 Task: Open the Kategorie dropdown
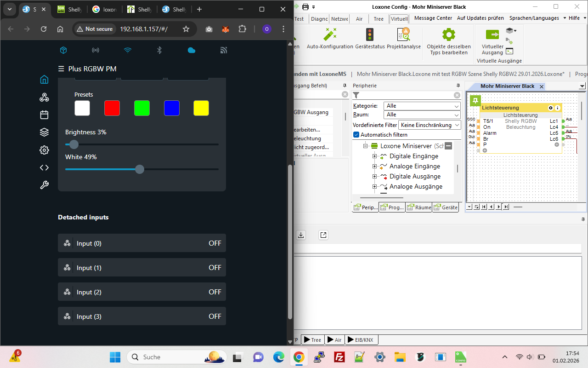(x=423, y=106)
